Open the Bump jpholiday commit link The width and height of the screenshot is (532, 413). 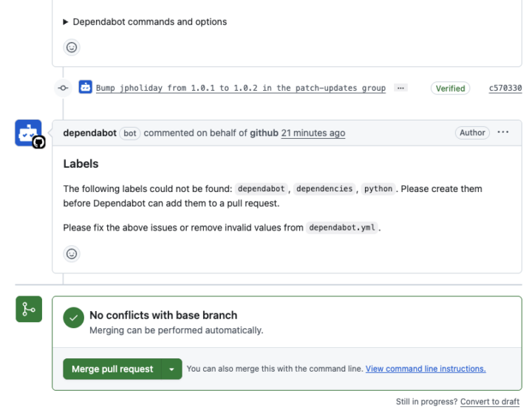(x=241, y=88)
